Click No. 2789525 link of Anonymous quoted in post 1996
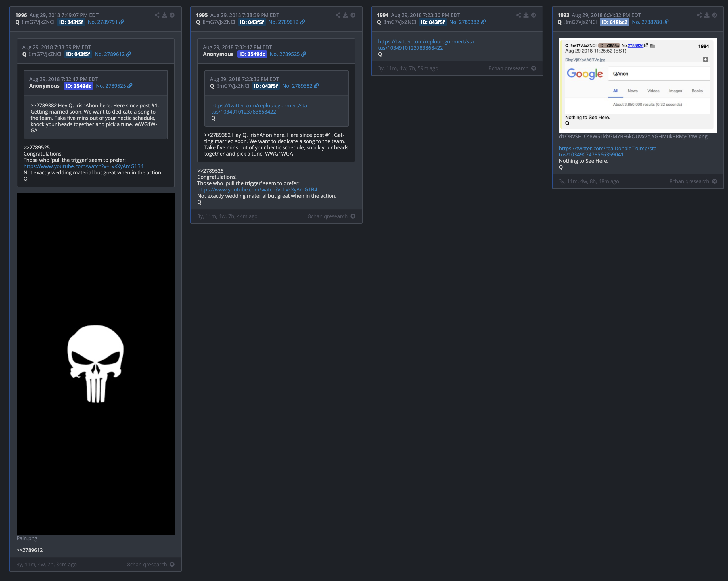The image size is (728, 581). coord(111,86)
